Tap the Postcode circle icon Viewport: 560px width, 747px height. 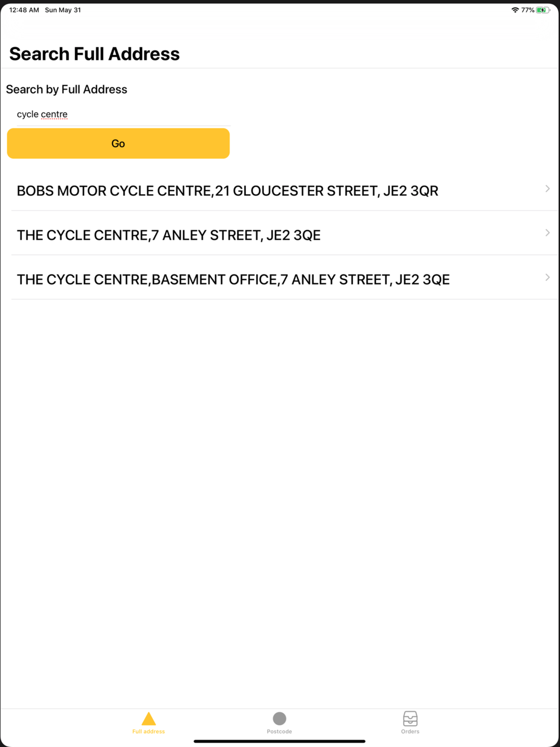tap(279, 718)
